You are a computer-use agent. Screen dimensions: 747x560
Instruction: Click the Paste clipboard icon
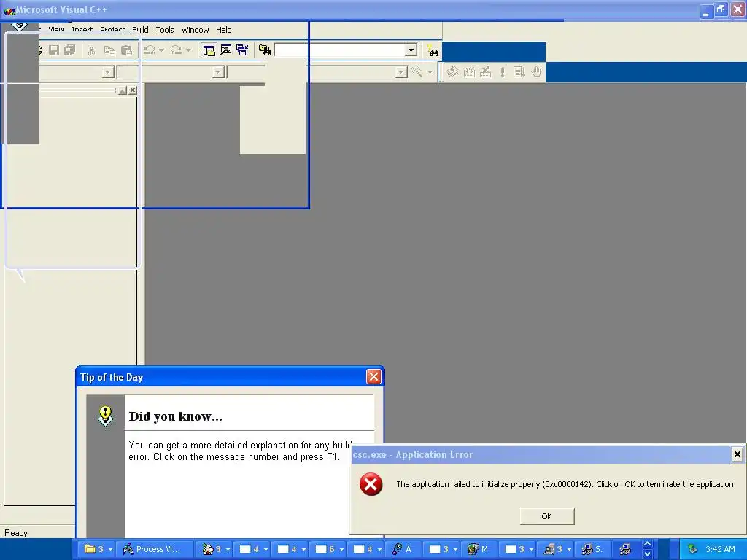126,50
